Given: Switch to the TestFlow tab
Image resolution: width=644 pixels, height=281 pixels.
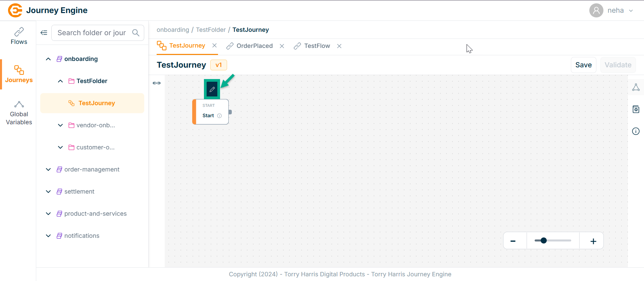Looking at the screenshot, I should [x=317, y=46].
